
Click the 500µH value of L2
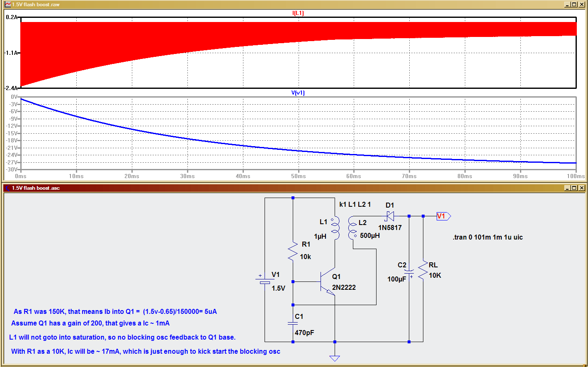(370, 235)
